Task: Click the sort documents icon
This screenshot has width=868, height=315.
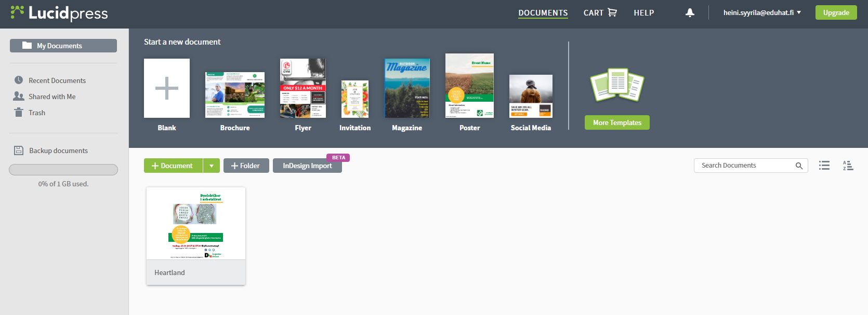Action: pyautogui.click(x=848, y=166)
